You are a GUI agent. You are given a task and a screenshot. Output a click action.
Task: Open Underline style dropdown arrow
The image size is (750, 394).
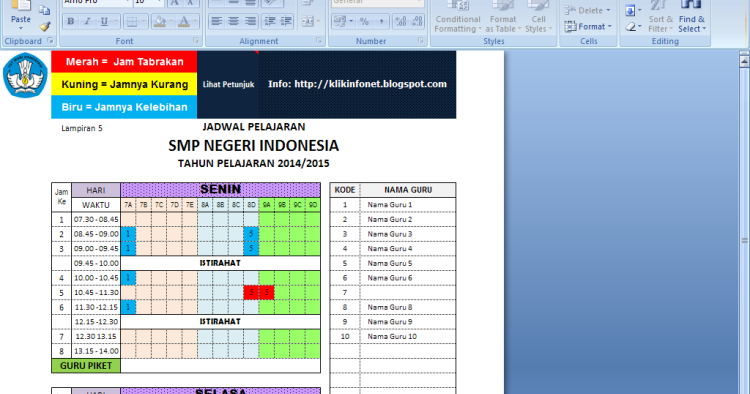point(115,22)
